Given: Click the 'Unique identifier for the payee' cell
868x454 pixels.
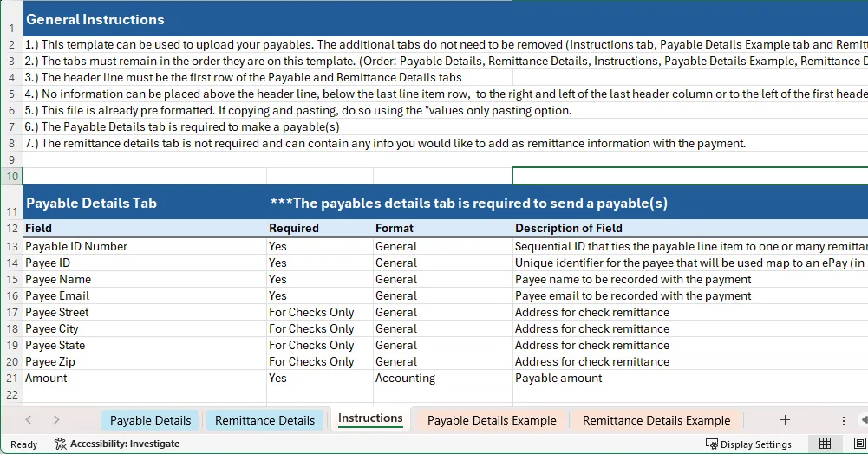Looking at the screenshot, I should pos(690,263).
